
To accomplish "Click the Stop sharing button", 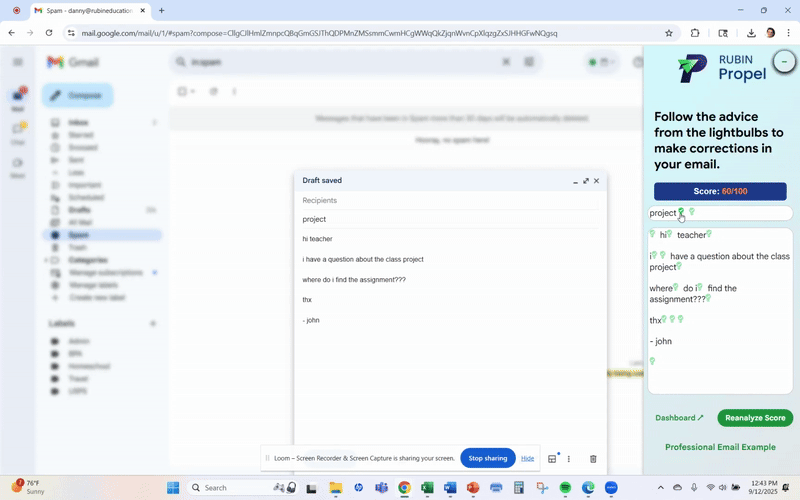I will [488, 458].
